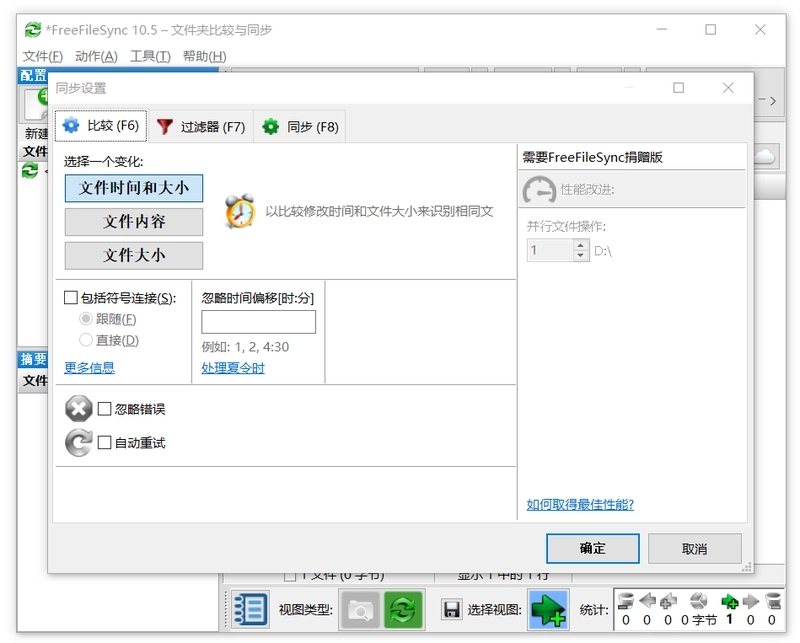Click the alarm clock icon
800x643 pixels.
240,211
